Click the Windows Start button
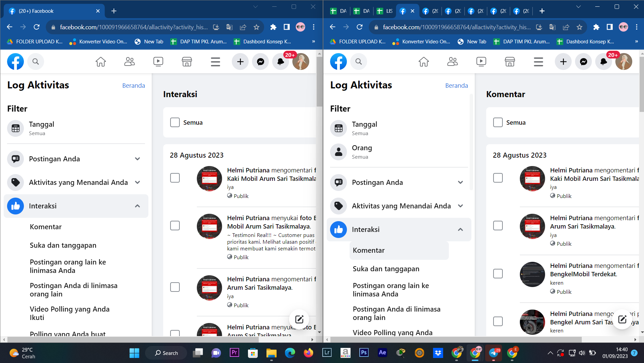This screenshot has height=363, width=644. (134, 353)
